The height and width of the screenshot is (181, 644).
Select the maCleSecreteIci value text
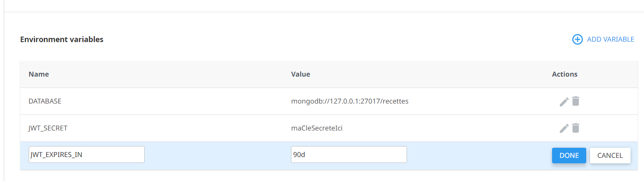[317, 128]
